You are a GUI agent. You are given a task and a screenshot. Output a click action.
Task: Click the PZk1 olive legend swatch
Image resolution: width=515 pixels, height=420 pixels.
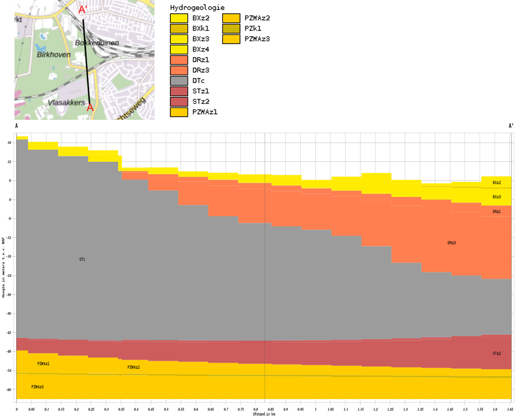tap(231, 28)
